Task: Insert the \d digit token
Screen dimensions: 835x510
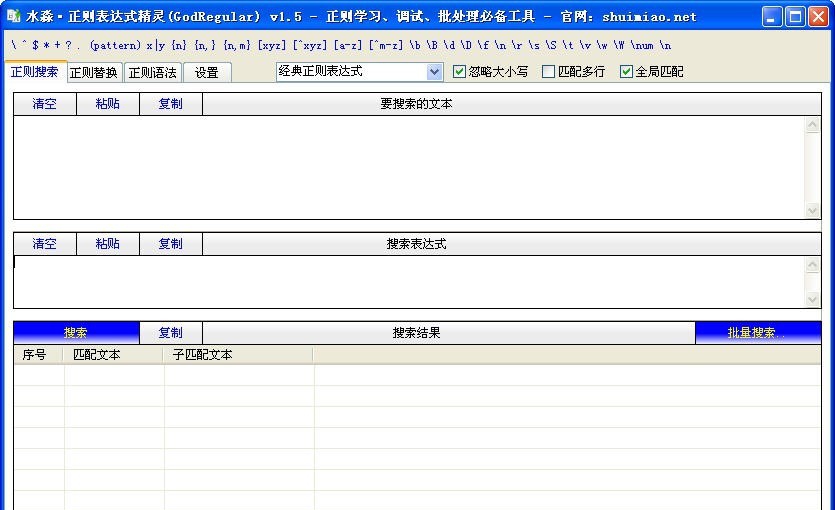Action: pyautogui.click(x=449, y=45)
